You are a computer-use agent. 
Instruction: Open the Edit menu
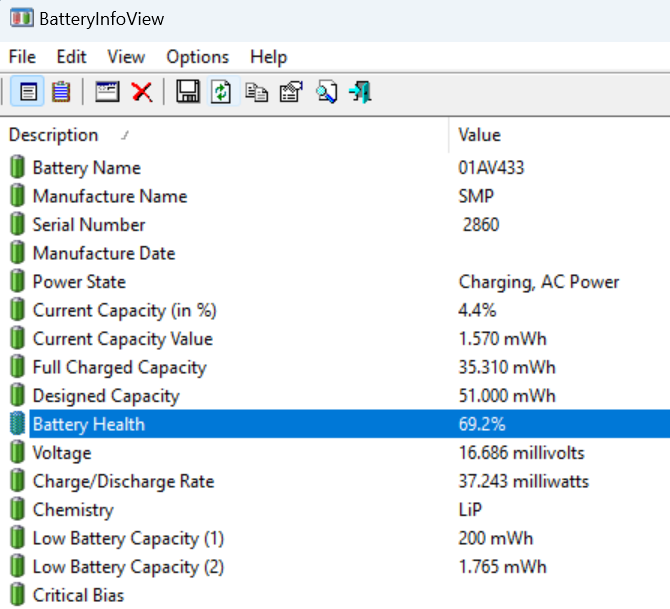click(x=71, y=57)
